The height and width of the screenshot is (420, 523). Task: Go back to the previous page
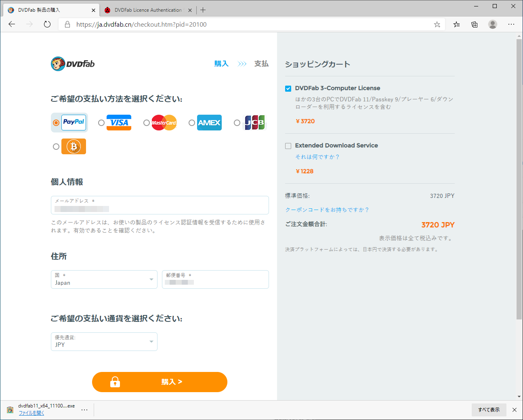pos(12,24)
